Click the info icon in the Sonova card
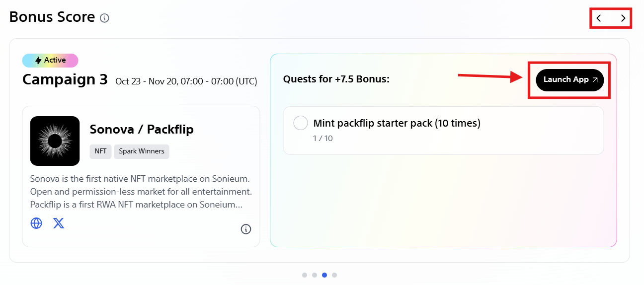 click(246, 229)
